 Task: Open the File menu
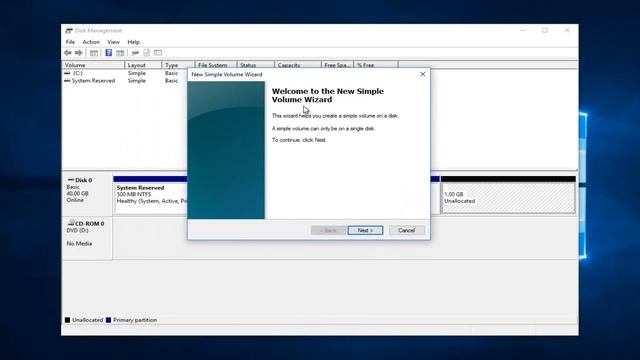[x=70, y=42]
